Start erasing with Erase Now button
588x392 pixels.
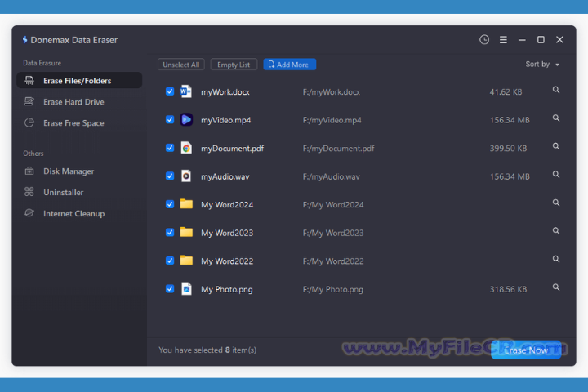coord(526,350)
